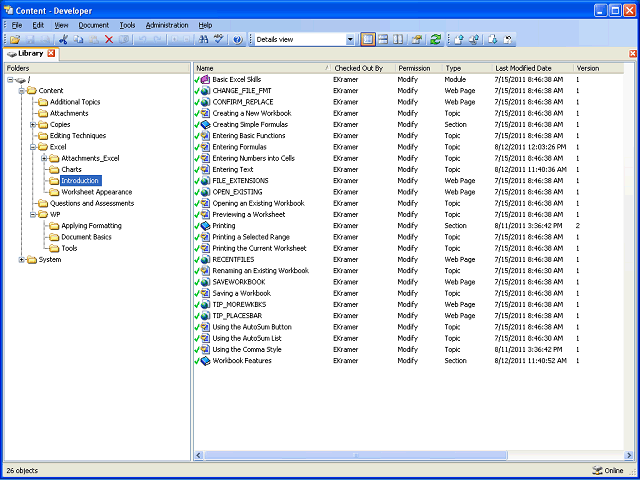
Task: Open the Document menu
Action: tap(93, 25)
